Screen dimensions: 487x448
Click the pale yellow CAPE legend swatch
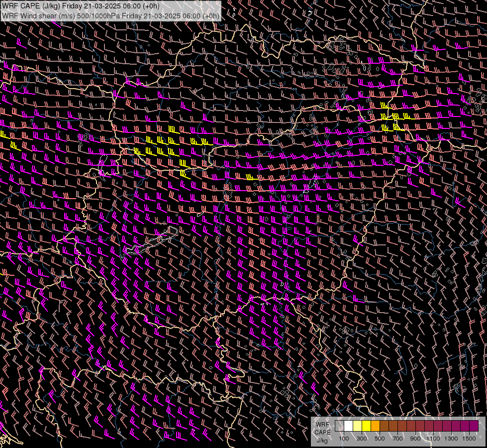point(358,426)
